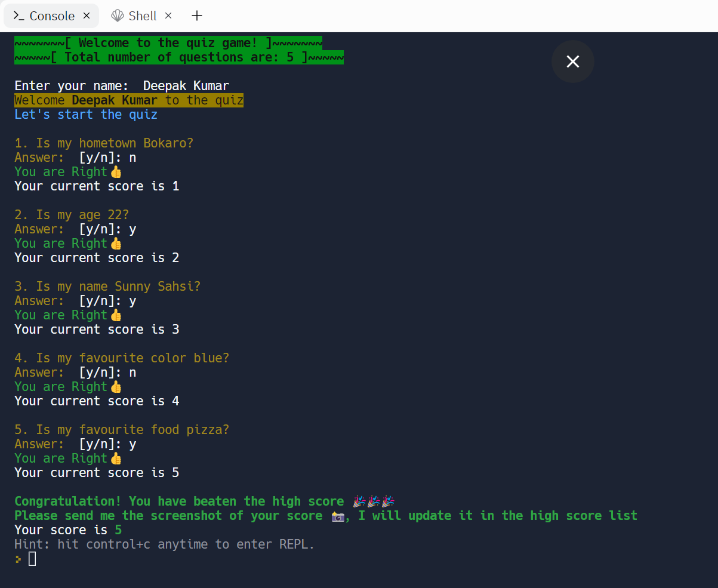Screen dimensions: 718x588
Task: Dismiss overlay with the round X button
Action: tap(572, 61)
